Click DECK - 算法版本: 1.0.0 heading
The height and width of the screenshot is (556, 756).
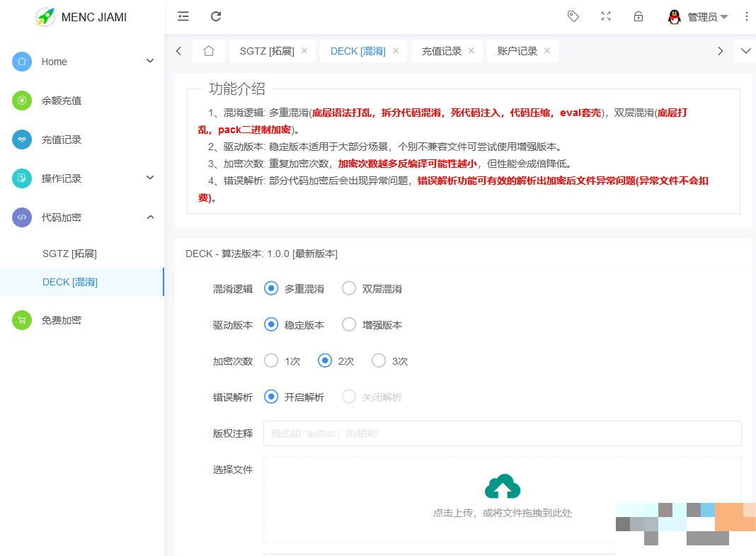coord(261,254)
